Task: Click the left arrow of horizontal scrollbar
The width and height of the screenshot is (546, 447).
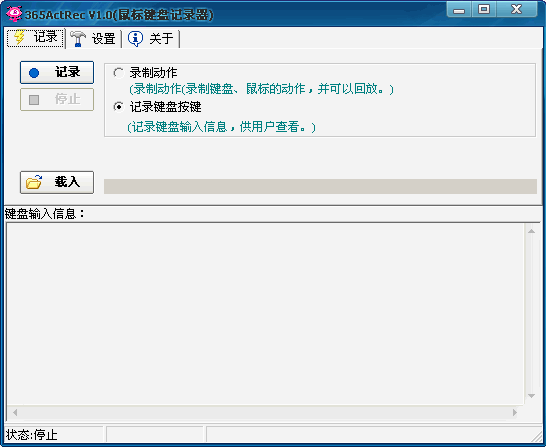Action: [15, 413]
